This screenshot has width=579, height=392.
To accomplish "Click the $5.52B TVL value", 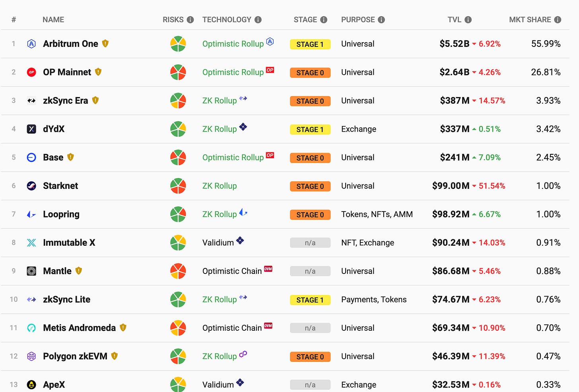I will point(455,44).
